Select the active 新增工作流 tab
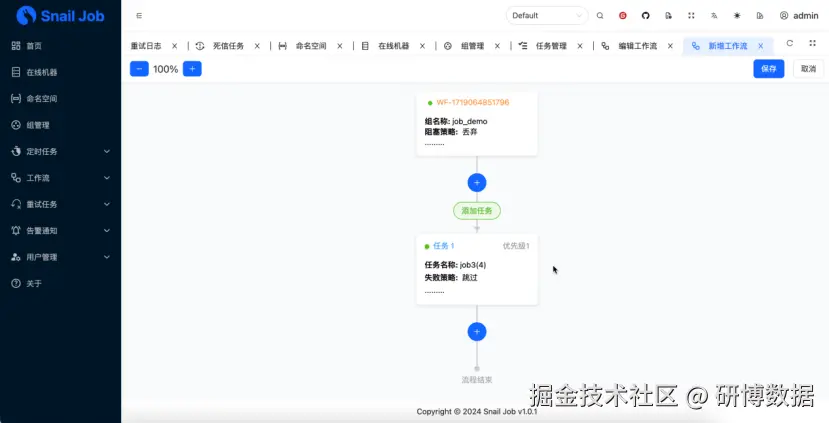Viewport: 829px width, 424px height. (728, 46)
